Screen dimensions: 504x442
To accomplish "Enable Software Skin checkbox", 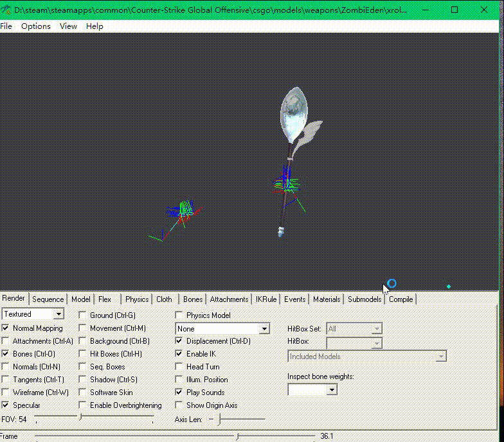I will (x=82, y=392).
